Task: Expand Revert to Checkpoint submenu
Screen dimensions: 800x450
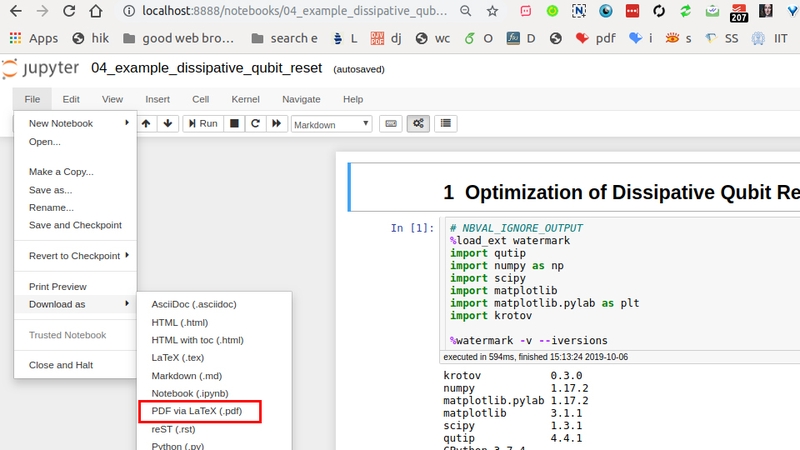Action: (x=76, y=256)
